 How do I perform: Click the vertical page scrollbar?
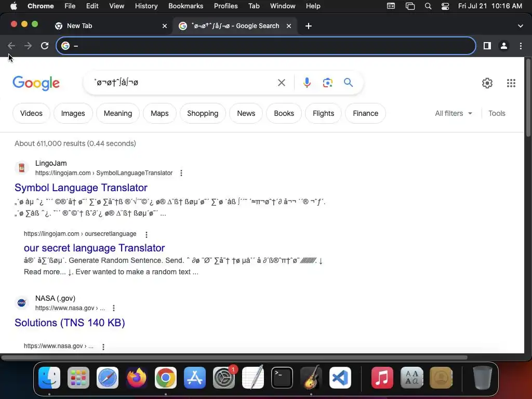pyautogui.click(x=528, y=98)
